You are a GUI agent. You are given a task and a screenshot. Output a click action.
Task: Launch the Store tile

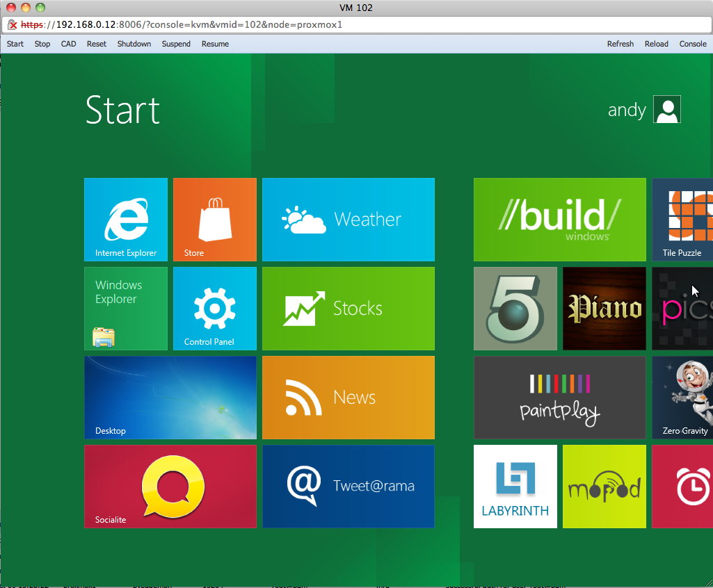click(215, 219)
